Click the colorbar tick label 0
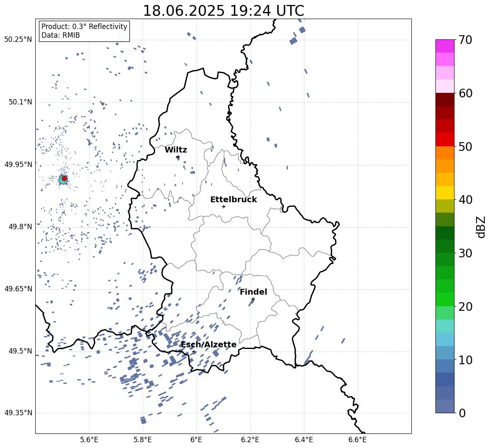Screen dimensions: 491x448 coord(462,413)
